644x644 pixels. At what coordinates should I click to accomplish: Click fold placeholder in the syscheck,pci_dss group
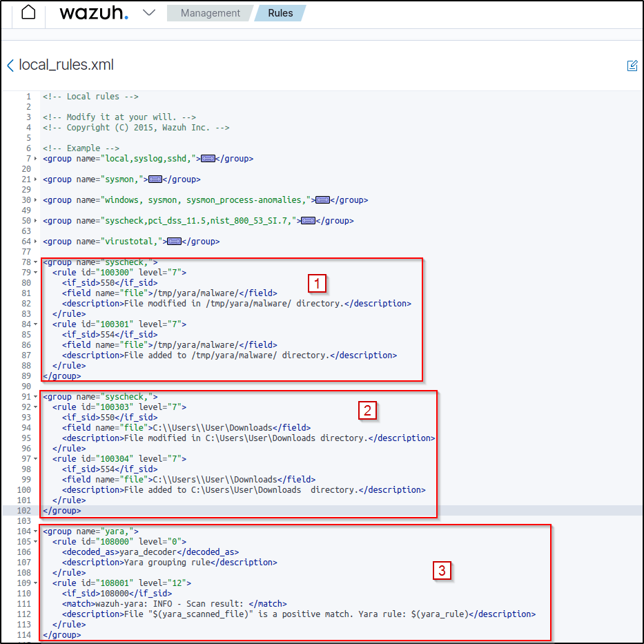coord(308,221)
